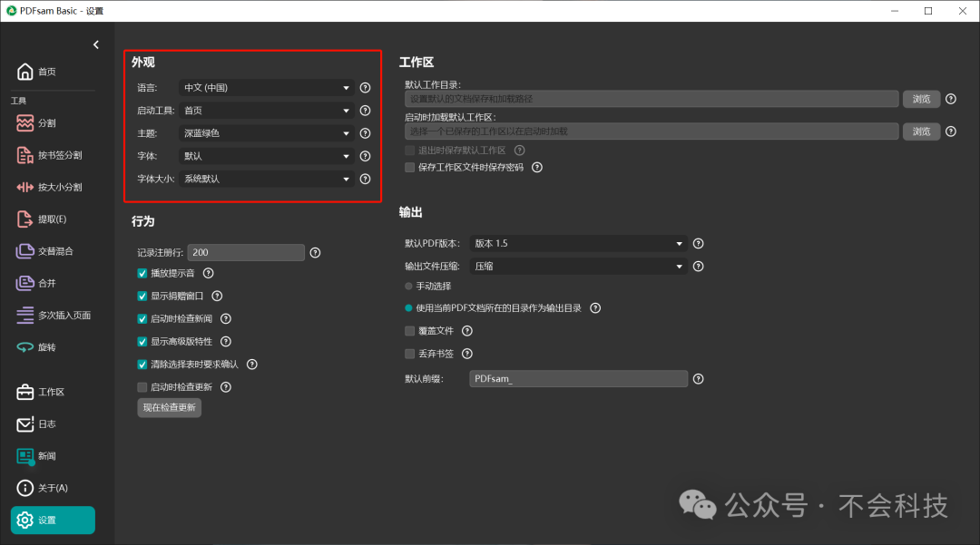
Task: Collapse the sidebar with the arrow icon
Action: click(x=95, y=45)
